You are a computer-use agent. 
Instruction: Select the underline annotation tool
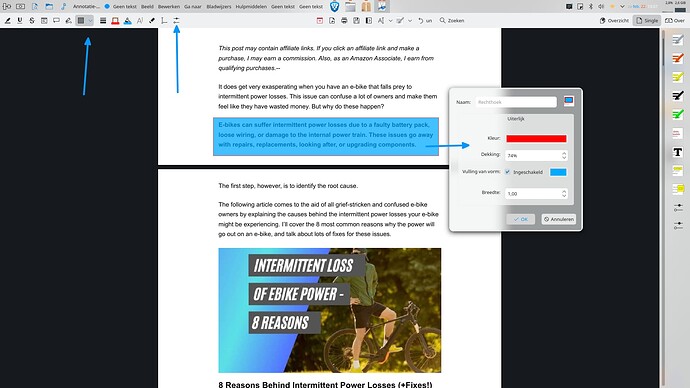click(x=20, y=21)
